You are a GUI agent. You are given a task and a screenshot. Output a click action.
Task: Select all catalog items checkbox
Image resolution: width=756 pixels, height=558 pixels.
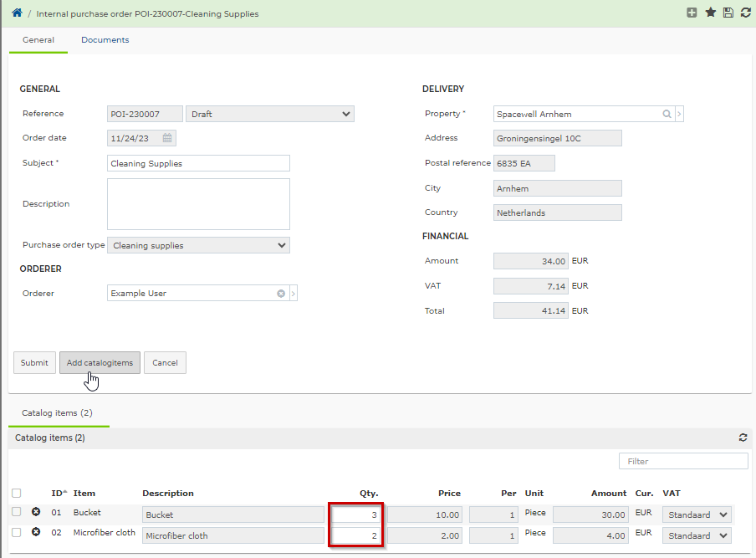17,493
